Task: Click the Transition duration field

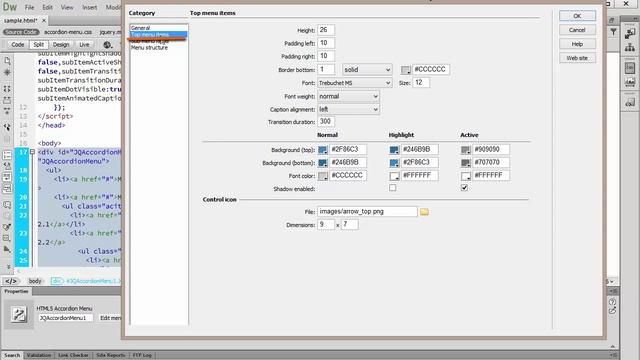Action: (x=326, y=122)
